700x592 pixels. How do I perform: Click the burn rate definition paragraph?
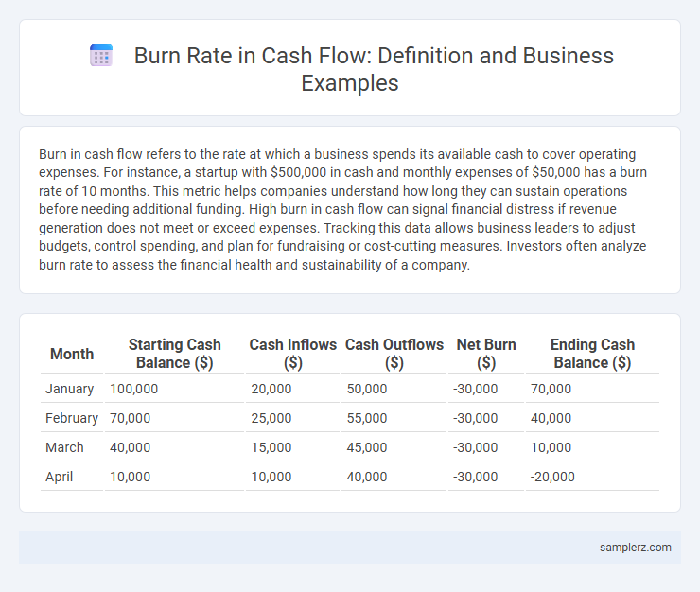pyautogui.click(x=342, y=209)
